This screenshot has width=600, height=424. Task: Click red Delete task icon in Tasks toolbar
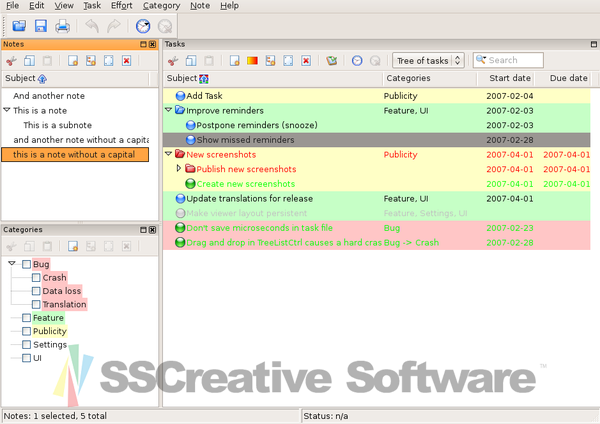coord(306,60)
